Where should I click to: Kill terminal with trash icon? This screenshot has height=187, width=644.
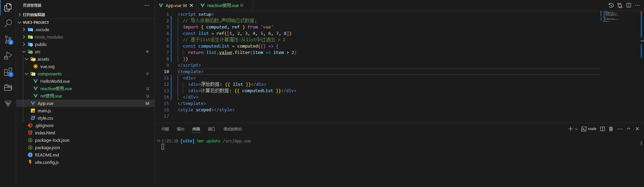(611, 129)
